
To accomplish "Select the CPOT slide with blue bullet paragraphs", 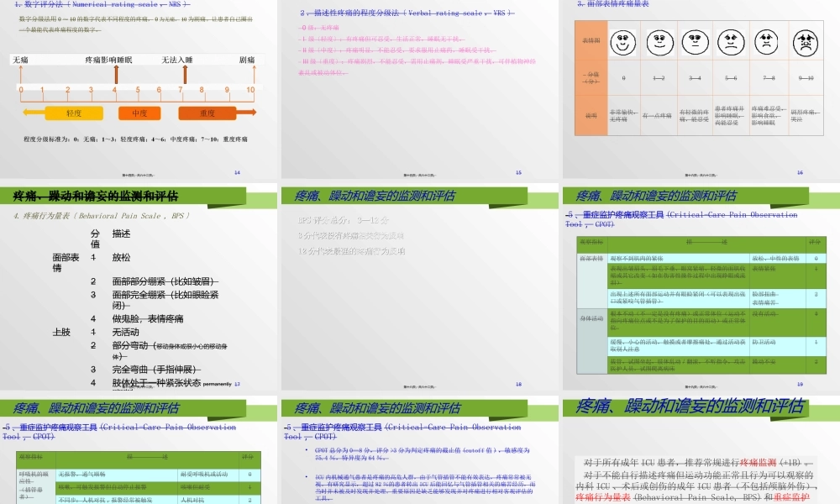I will (x=420, y=451).
